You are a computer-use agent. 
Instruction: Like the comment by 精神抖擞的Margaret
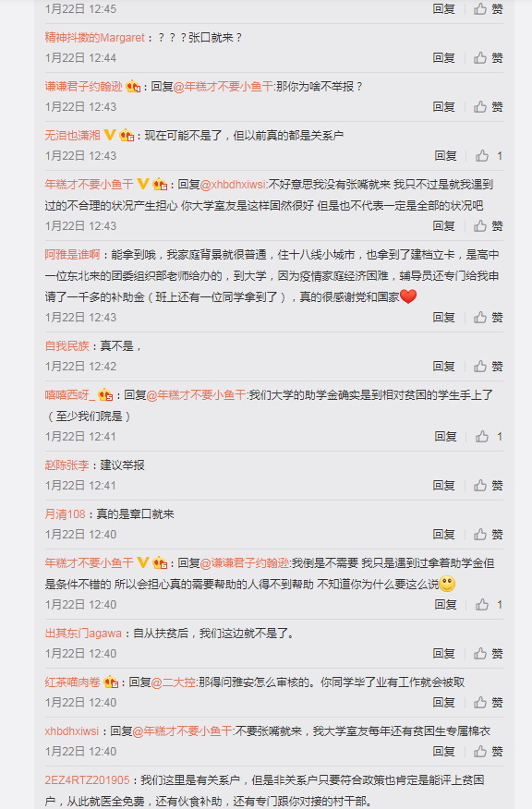tap(489, 58)
